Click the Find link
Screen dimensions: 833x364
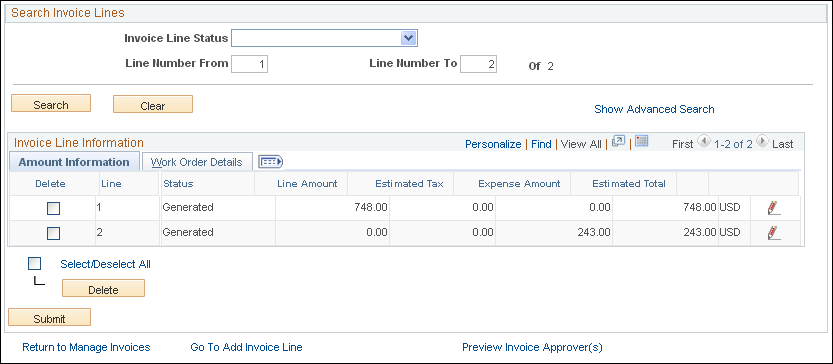click(541, 144)
